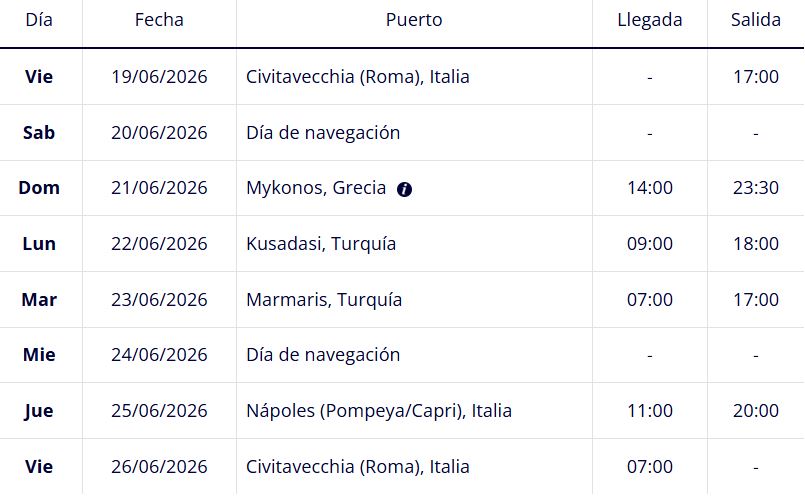Click the Civitavecchia entry on 26/06/2026
The image size is (805, 497).
[x=357, y=467]
